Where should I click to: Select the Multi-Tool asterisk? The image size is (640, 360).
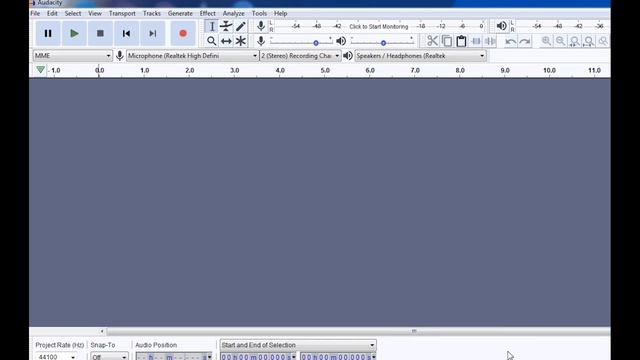point(240,41)
